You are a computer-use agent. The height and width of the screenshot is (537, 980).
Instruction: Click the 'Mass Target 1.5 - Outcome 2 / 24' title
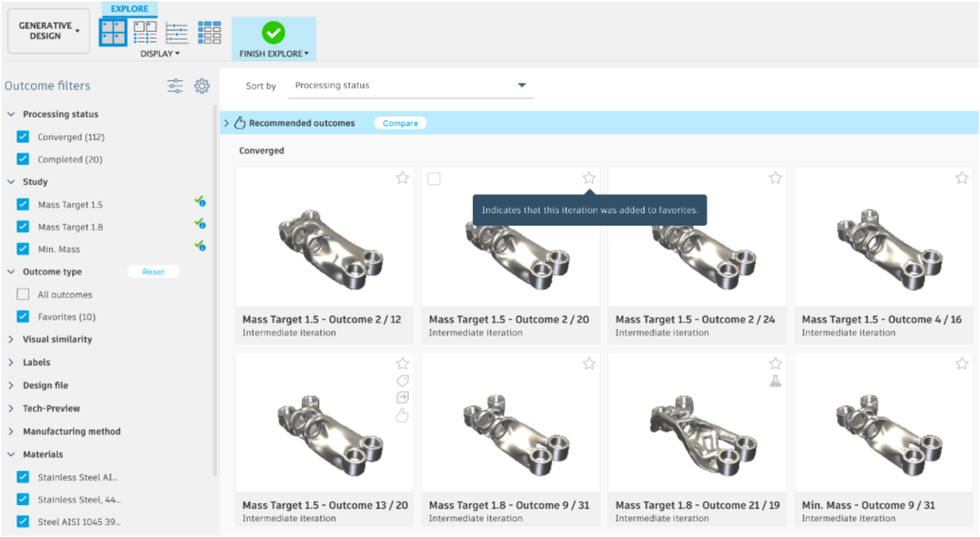click(695, 320)
